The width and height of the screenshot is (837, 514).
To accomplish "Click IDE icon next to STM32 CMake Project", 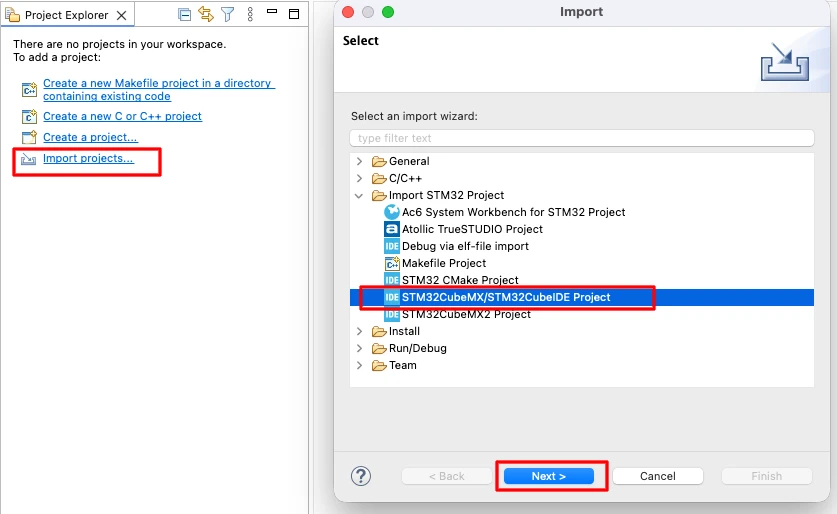I will [x=392, y=280].
